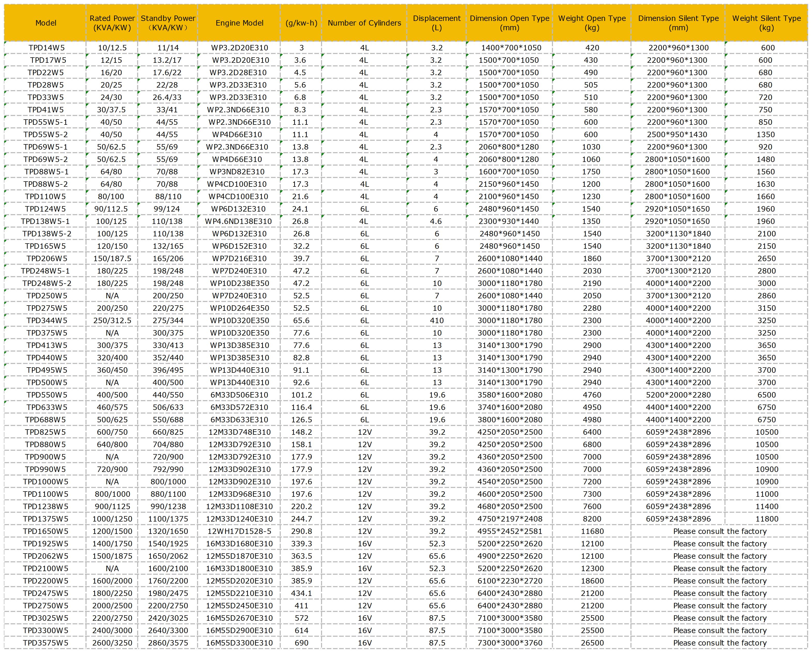812x653 pixels.
Task: Click dimension 4955*2452*2581 cell
Action: 510,531
